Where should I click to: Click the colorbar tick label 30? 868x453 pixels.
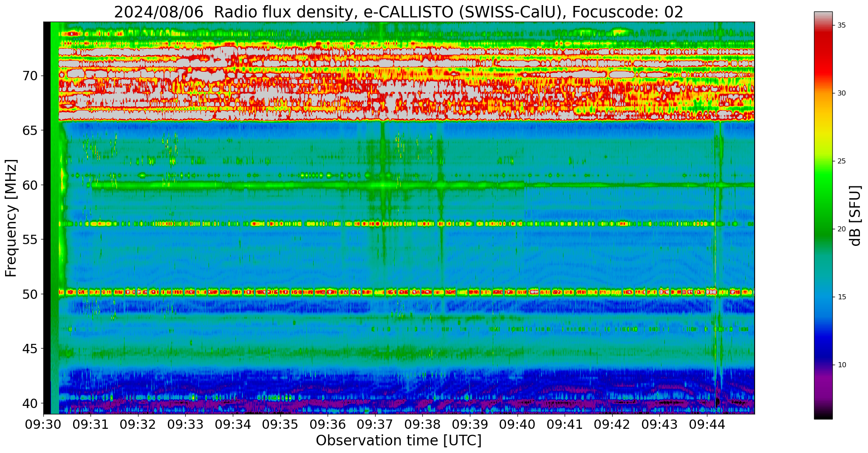pyautogui.click(x=841, y=93)
